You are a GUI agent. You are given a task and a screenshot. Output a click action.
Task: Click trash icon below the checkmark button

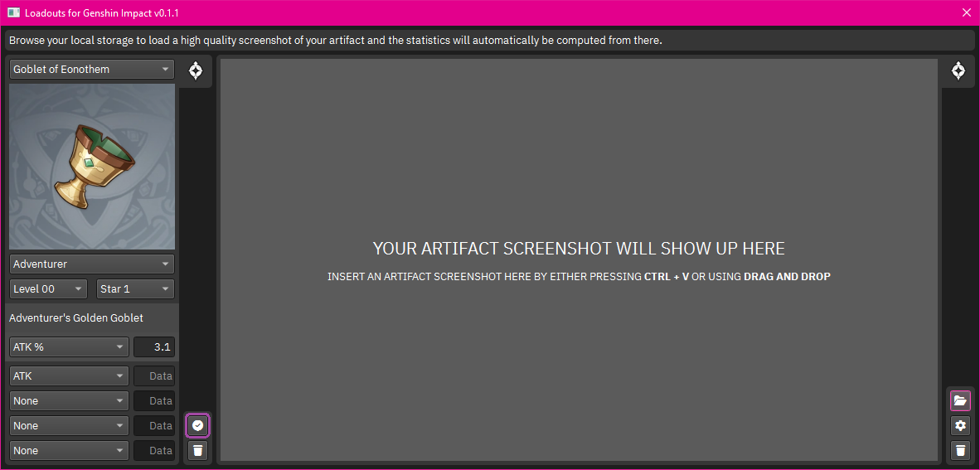coord(198,450)
